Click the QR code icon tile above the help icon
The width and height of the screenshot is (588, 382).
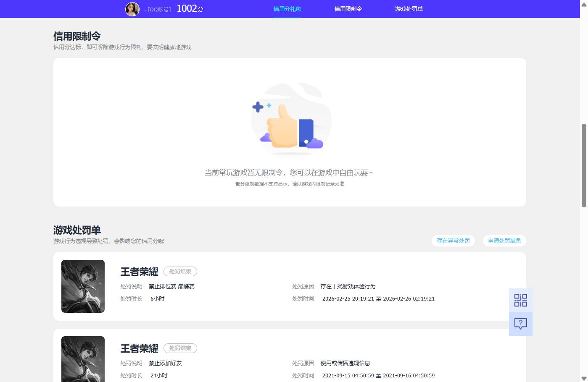[x=520, y=300]
